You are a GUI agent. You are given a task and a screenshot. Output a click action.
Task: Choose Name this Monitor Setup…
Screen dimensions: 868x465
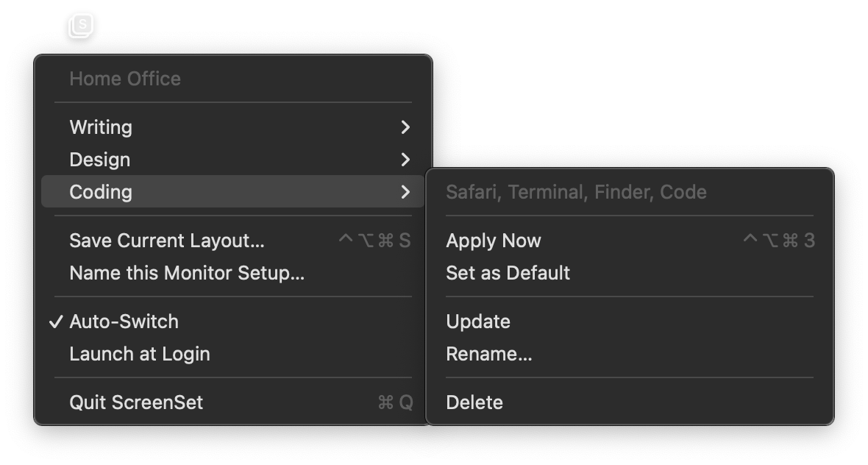[233, 272]
